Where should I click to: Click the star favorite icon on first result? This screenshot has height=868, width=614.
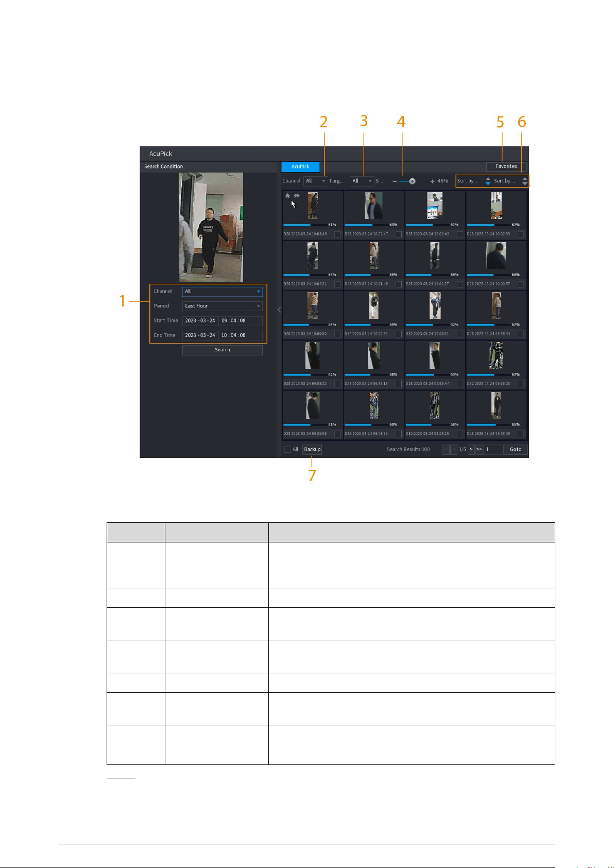click(287, 196)
